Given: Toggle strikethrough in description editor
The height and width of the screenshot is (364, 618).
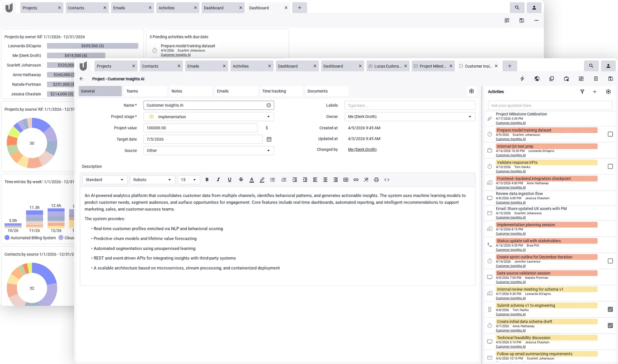Looking at the screenshot, I should tap(241, 180).
